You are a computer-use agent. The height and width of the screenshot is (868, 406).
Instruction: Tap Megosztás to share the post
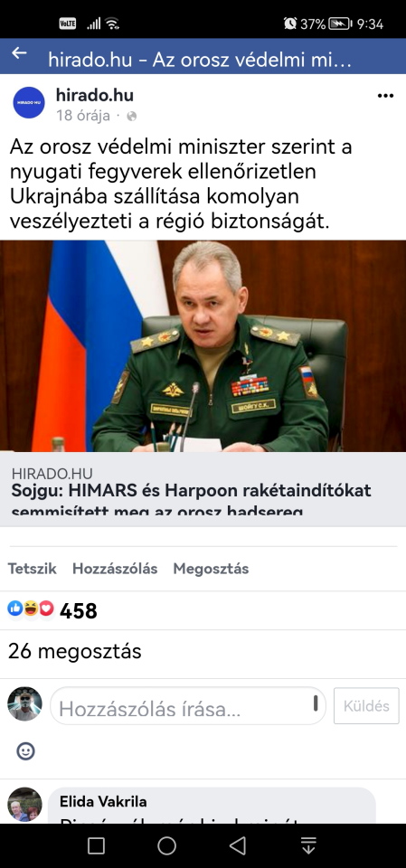coord(211,569)
